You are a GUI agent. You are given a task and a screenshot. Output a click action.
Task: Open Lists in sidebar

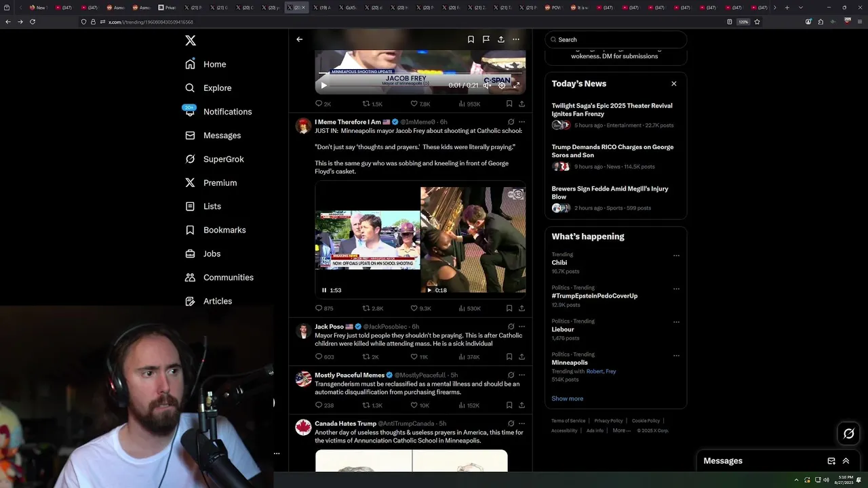[203, 207]
